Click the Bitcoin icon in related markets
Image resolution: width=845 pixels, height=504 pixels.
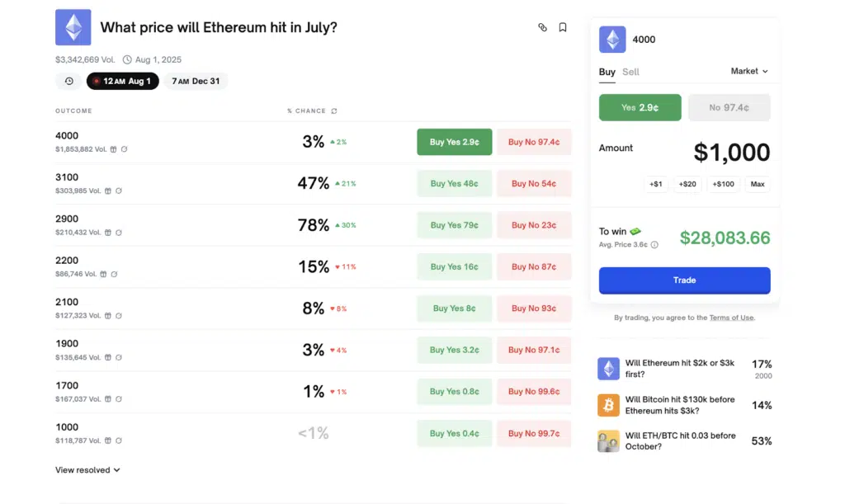(x=608, y=405)
